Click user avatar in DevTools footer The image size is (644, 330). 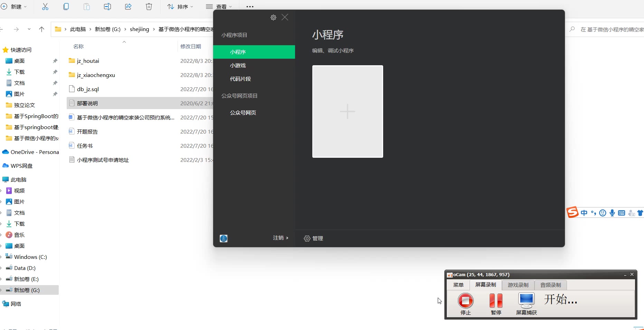point(224,238)
